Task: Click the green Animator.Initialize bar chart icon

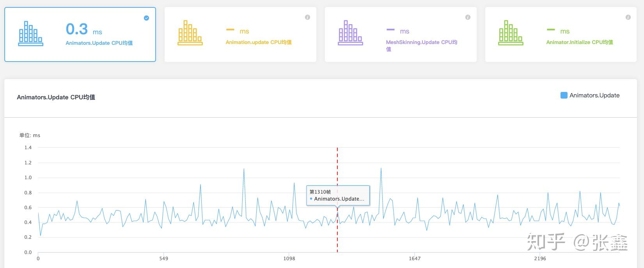Action: click(511, 33)
